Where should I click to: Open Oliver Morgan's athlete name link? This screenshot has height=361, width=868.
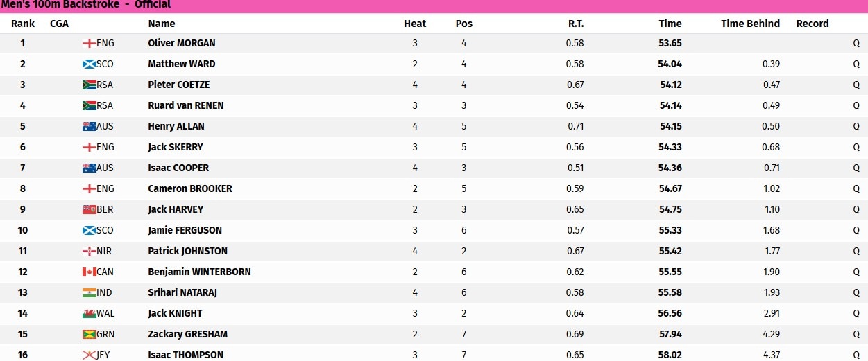tap(182, 43)
